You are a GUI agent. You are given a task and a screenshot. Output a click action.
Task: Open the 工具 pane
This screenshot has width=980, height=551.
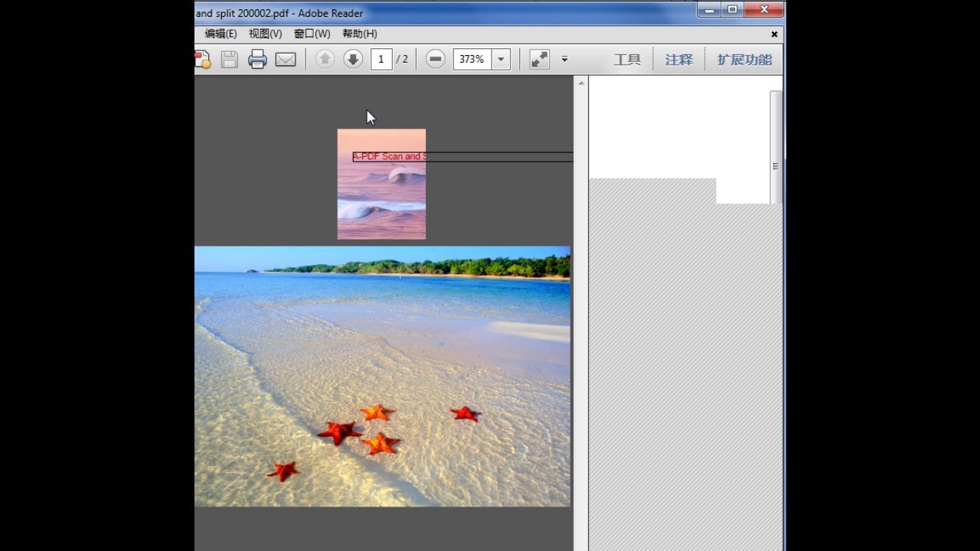(x=627, y=60)
